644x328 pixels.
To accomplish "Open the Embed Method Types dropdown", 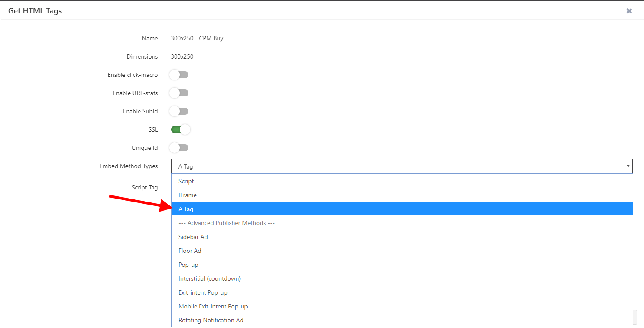I will (x=402, y=166).
